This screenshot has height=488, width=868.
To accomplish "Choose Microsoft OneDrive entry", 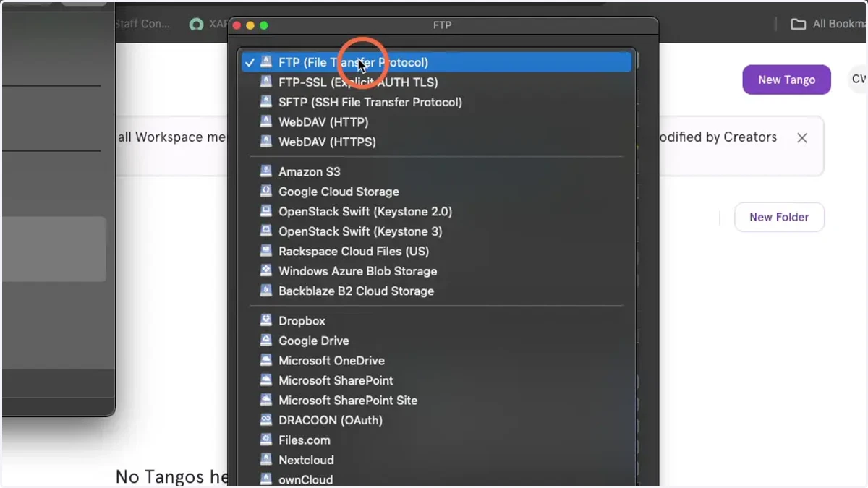I will (x=436, y=360).
